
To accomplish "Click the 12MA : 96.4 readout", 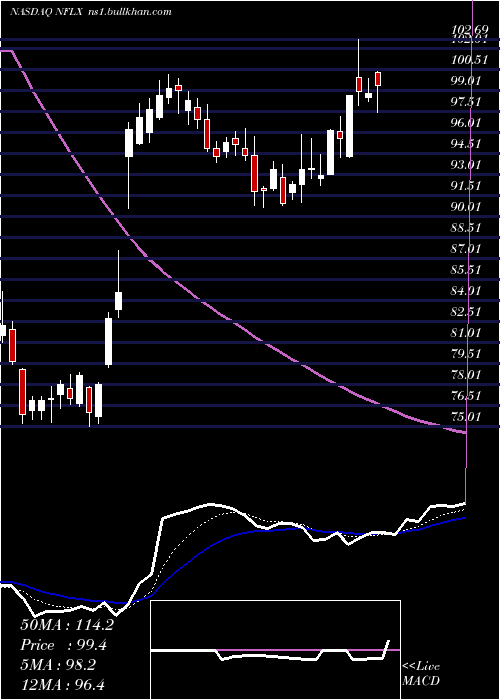I will point(62,684).
